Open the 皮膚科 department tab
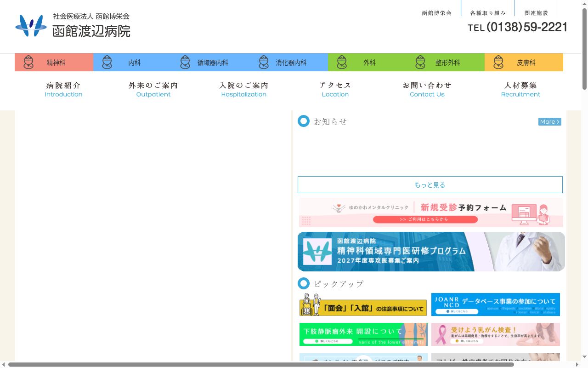Image resolution: width=588 pixels, height=368 pixels. click(524, 62)
